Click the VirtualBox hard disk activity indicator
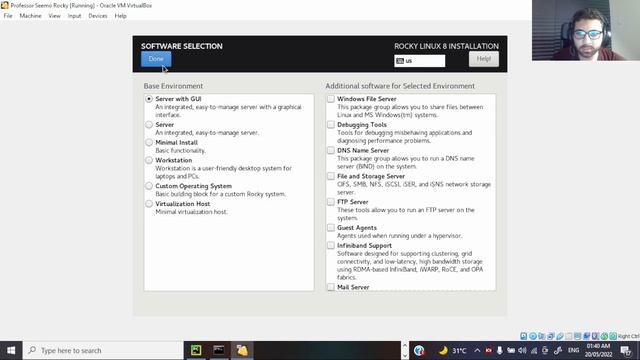Screen dimensions: 640x360 click(x=524, y=336)
